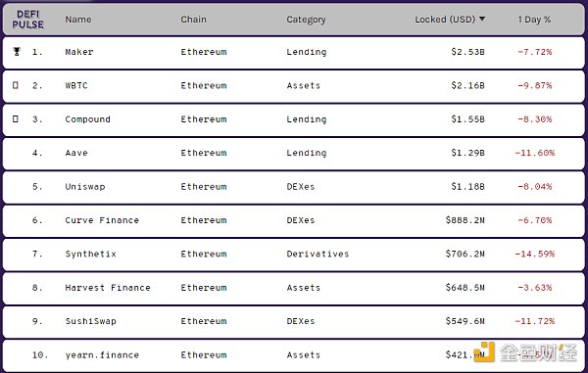Click the DeFi Pulse logo
Viewport: 588px width, 373px height.
(x=27, y=20)
